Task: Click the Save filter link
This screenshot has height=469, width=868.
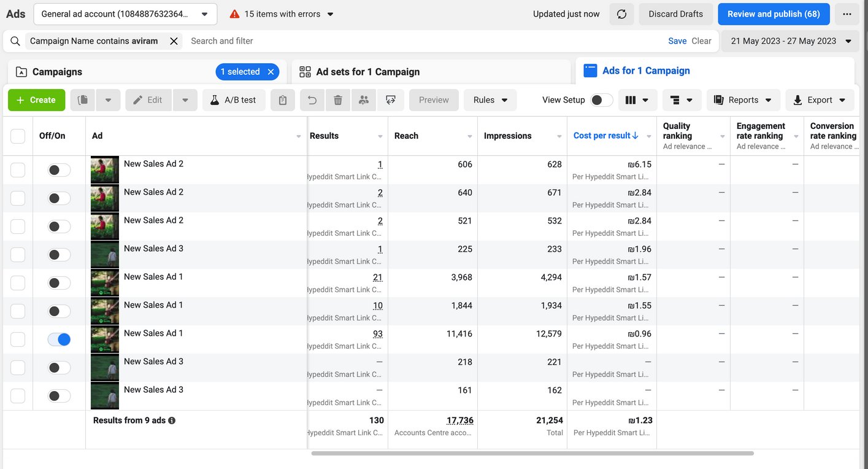Action: [x=677, y=41]
